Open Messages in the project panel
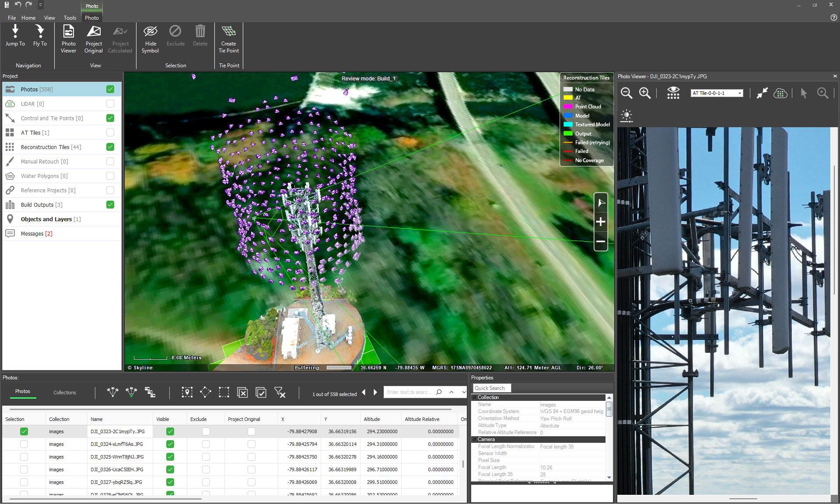This screenshot has height=504, width=840. point(32,233)
